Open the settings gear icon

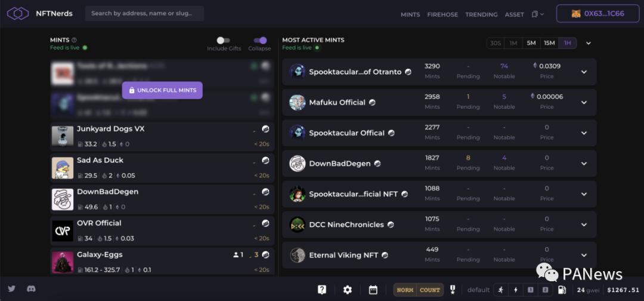pos(348,290)
